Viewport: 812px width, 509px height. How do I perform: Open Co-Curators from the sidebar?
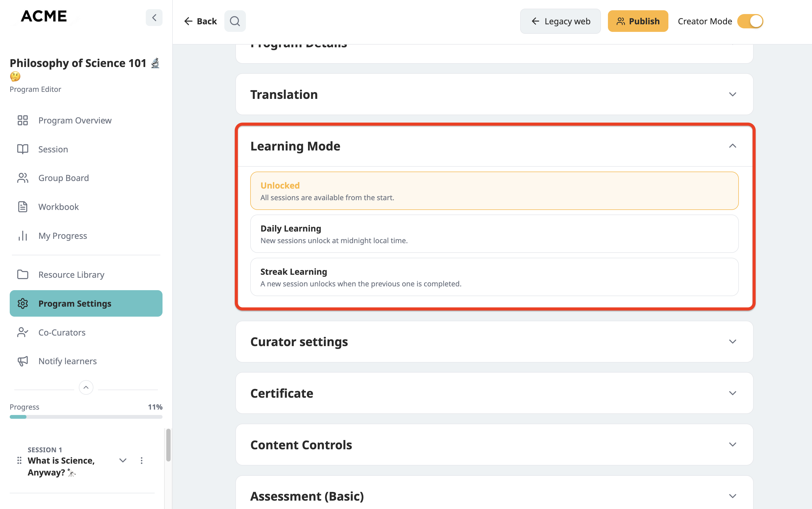tap(86, 332)
